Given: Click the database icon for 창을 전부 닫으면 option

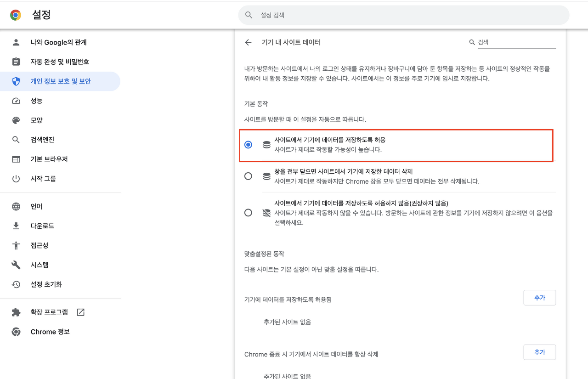Looking at the screenshot, I should click(266, 176).
